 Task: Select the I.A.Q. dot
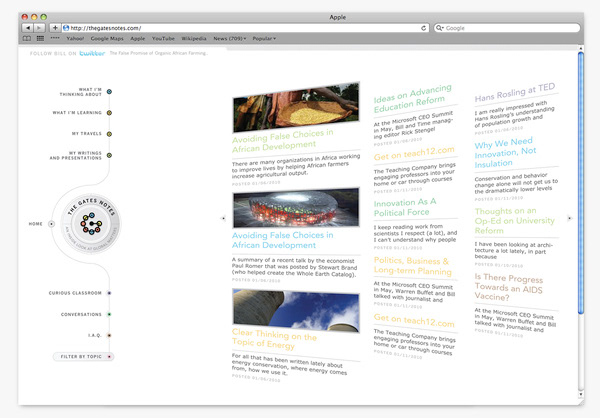109,335
